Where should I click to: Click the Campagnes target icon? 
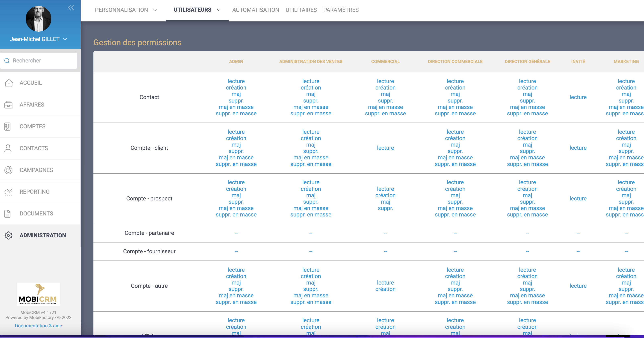click(x=8, y=170)
